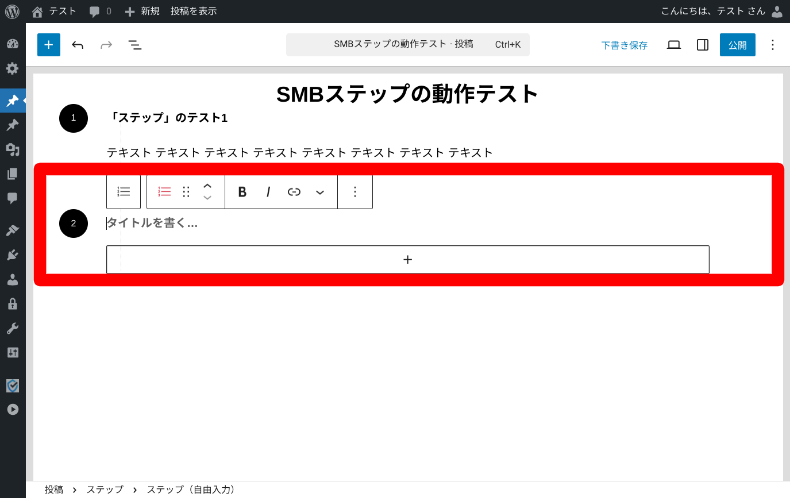Move block up with the up arrow

(207, 185)
